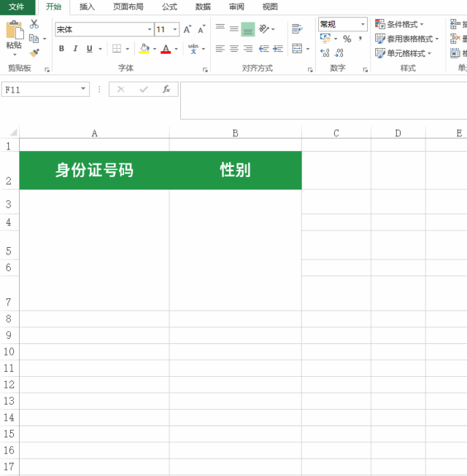This screenshot has width=467, height=476.
Task: Toggle bold formatting
Action: pos(62,49)
